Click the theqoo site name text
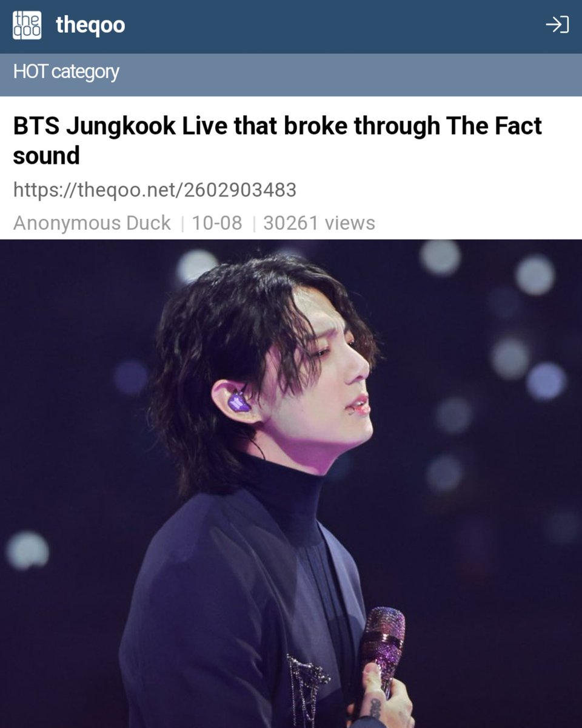This screenshot has width=582, height=728. [x=90, y=25]
